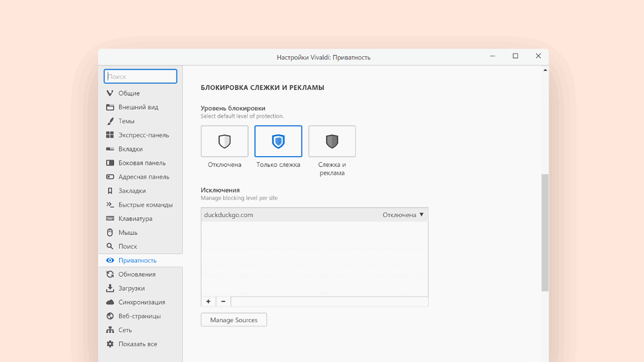644x362 pixels.
Task: Click the grid icon beside Экспресс-панель
Action: pyautogui.click(x=110, y=135)
